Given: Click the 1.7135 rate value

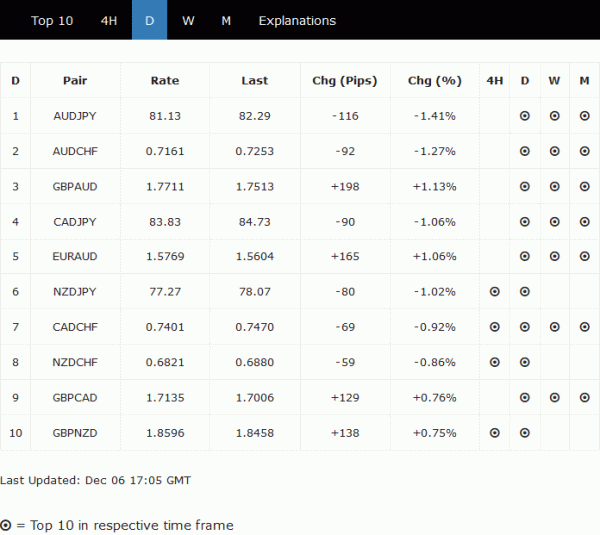Looking at the screenshot, I should 165,398.
